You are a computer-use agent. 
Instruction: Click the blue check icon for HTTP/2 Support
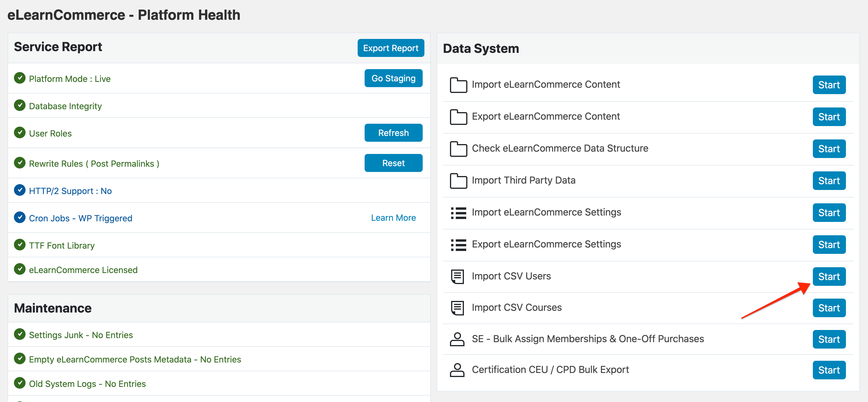(20, 190)
